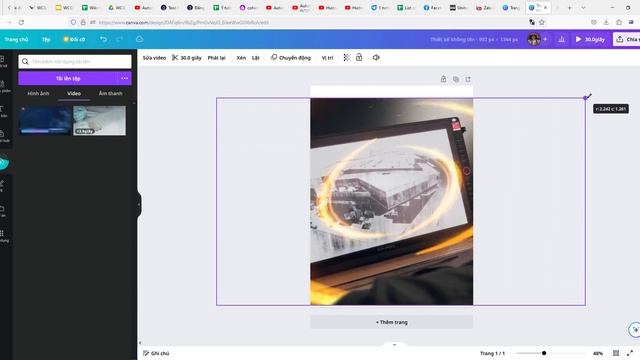The height and width of the screenshot is (360, 640).
Task: Open the Chuyển động animation panel
Action: [x=291, y=58]
